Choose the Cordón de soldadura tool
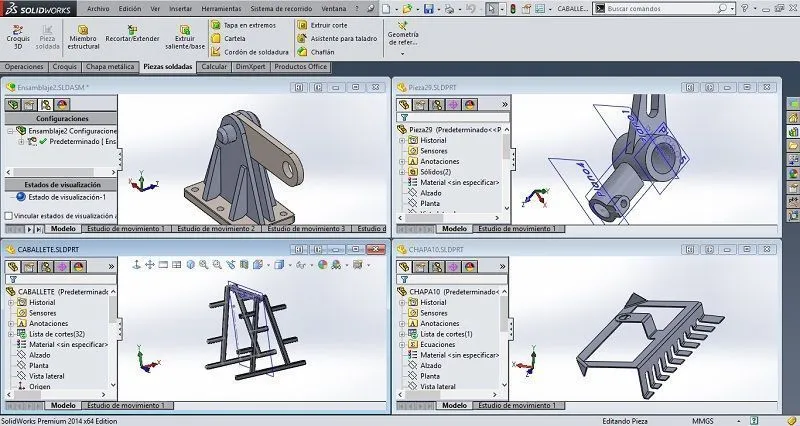Screen dimensions: 800x426 tap(250, 52)
